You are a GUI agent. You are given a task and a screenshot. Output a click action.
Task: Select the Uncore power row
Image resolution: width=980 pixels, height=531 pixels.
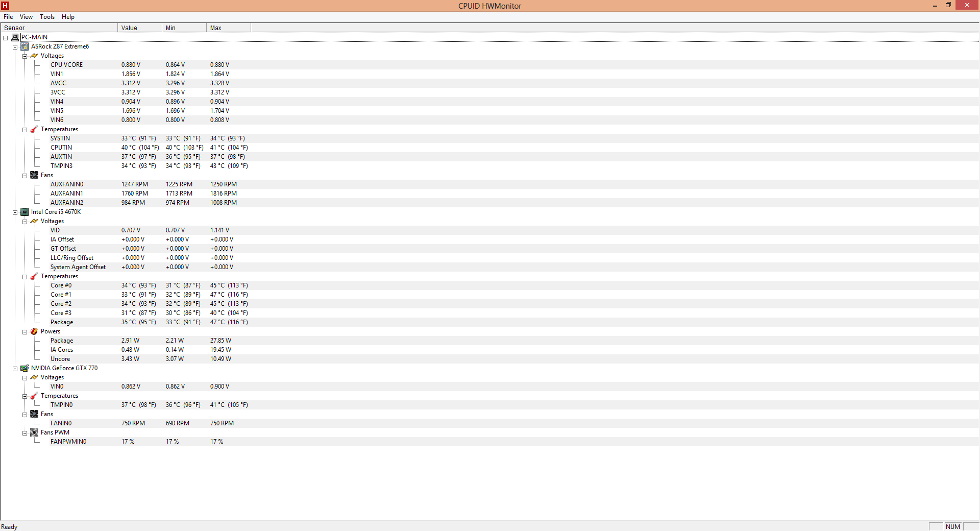(x=514, y=359)
